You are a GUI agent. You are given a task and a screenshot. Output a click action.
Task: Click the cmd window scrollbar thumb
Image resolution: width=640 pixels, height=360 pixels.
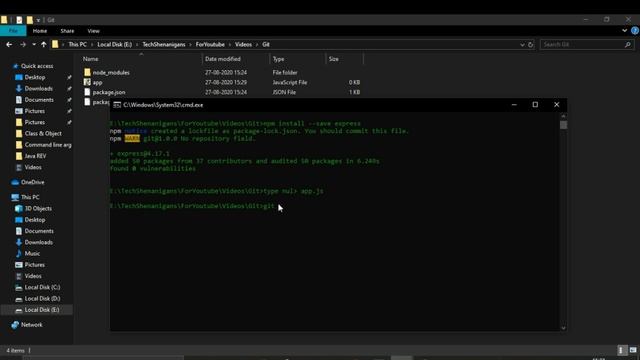click(563, 124)
